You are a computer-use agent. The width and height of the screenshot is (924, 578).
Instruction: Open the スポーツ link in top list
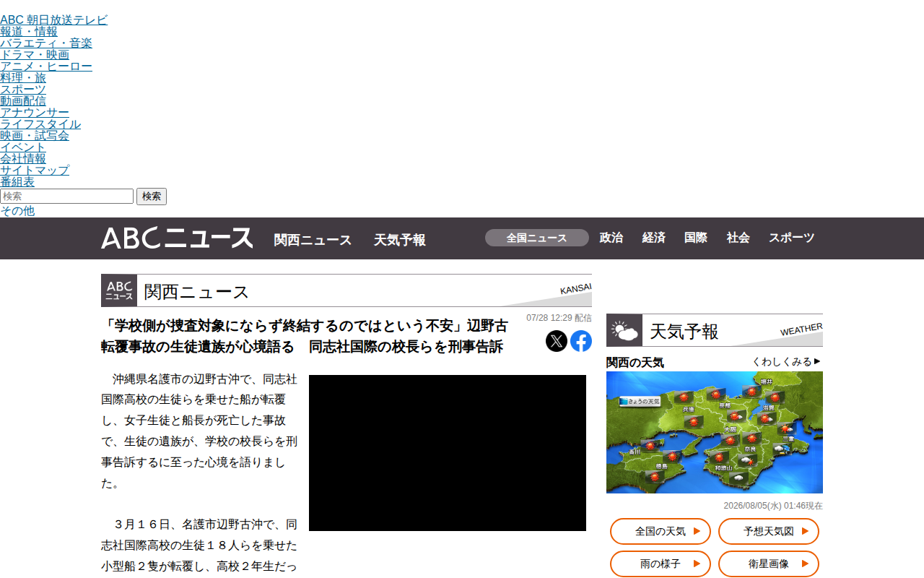(23, 90)
